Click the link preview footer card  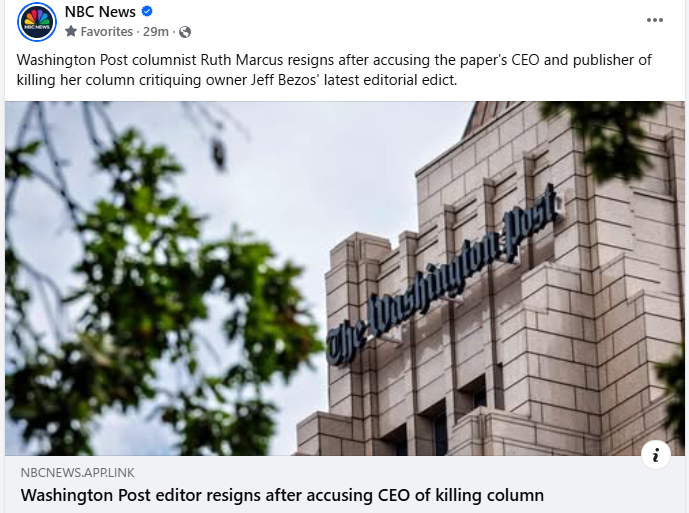(345, 484)
